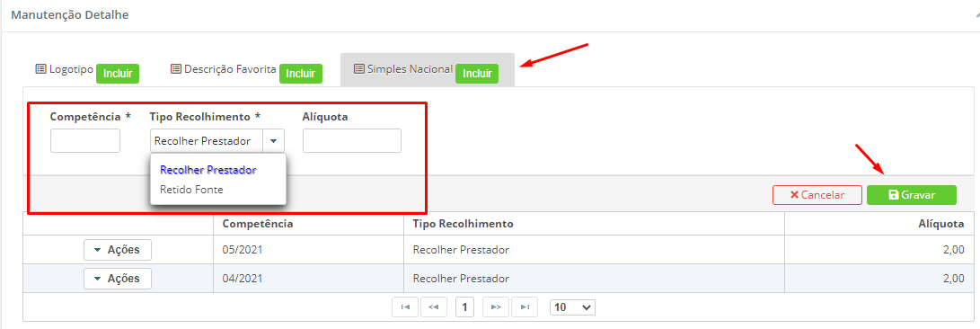The image size is (980, 329).
Task: Open the Tipo Recolhimento dropdown arrow
Action: pyautogui.click(x=274, y=141)
